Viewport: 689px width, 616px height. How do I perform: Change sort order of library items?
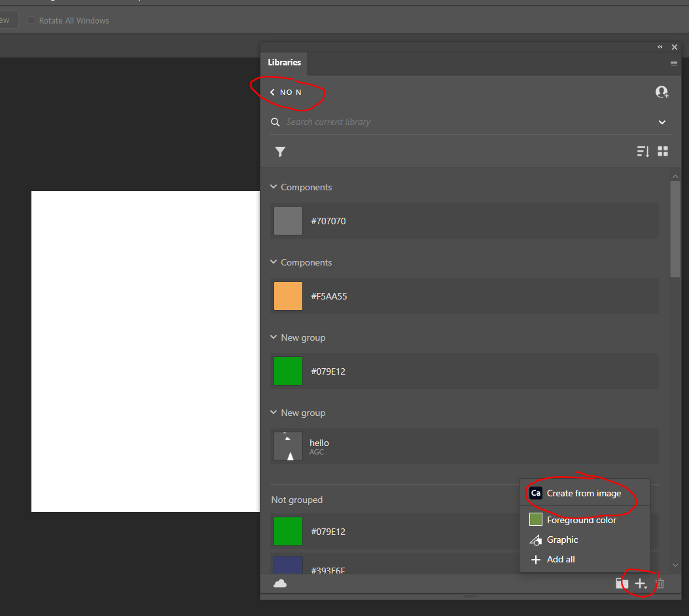pos(642,151)
